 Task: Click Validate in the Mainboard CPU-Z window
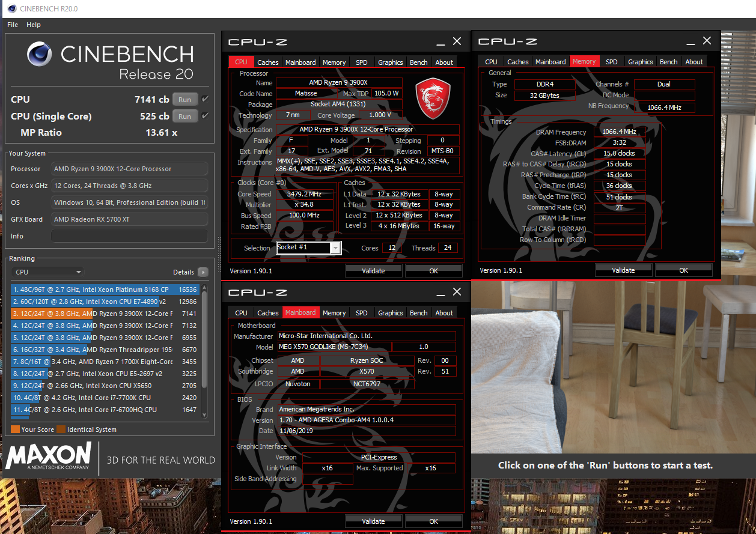coord(373,521)
